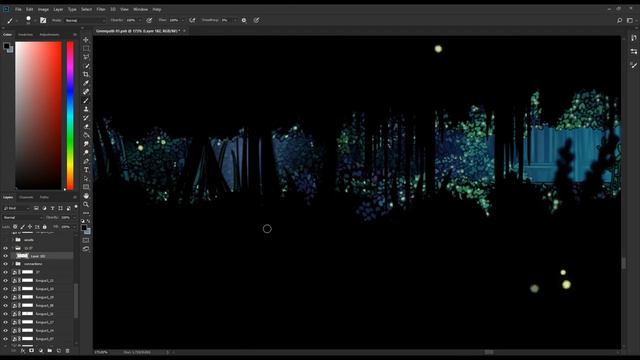Lock layer position
This screenshot has width=640, height=360.
point(30,227)
